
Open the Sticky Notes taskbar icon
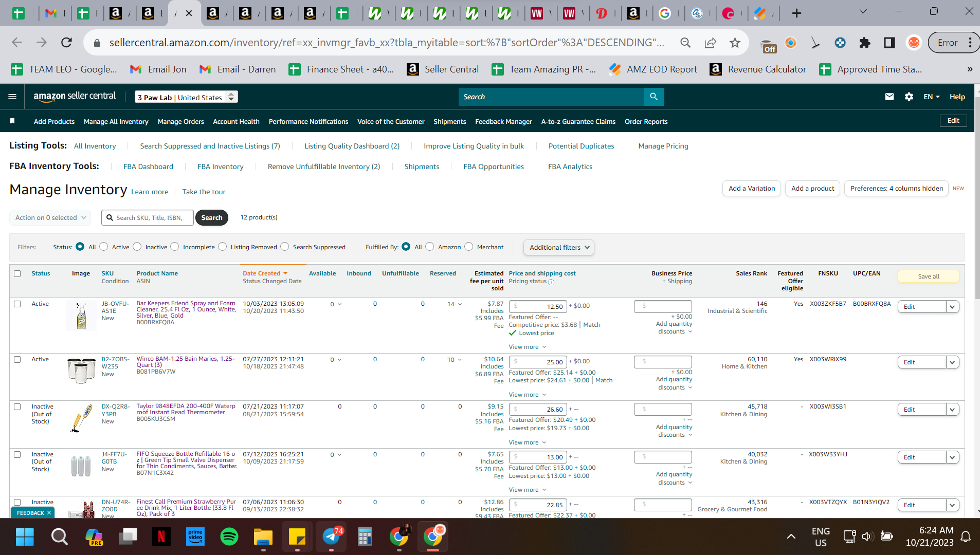pos(297,537)
